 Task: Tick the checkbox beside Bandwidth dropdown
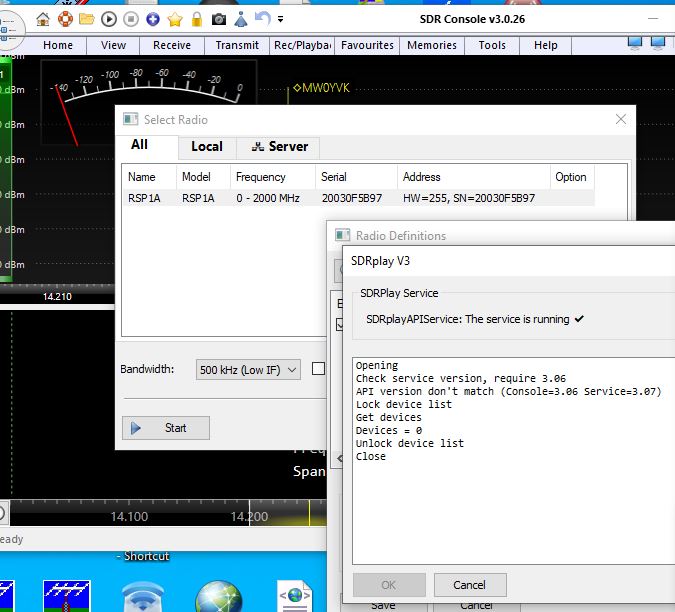[x=318, y=369]
